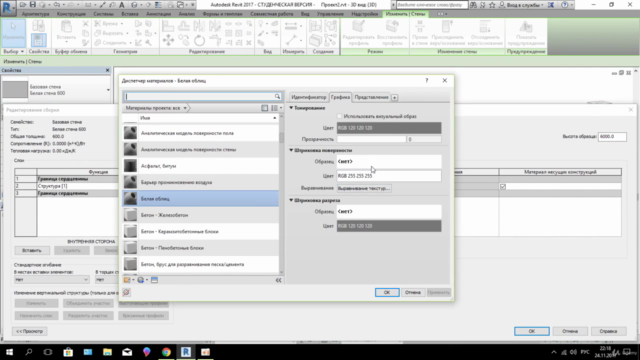Click Вставить button in Edit Assembly dialog
The width and height of the screenshot is (640, 360).
tap(32, 250)
